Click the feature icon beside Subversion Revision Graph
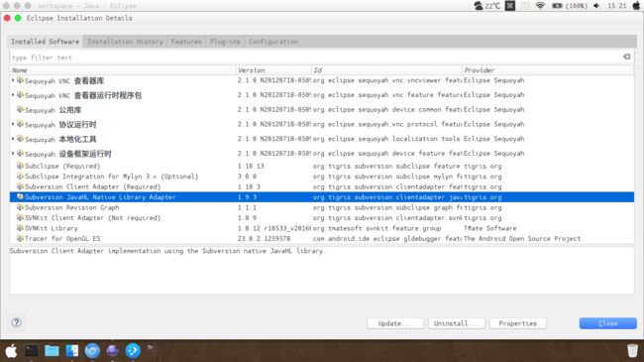Image resolution: width=644 pixels, height=362 pixels. point(20,207)
